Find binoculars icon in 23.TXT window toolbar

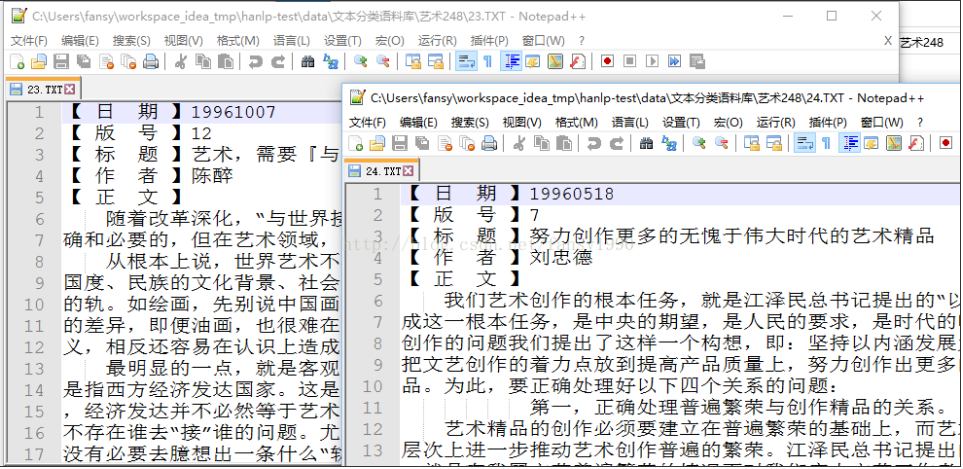click(x=307, y=61)
